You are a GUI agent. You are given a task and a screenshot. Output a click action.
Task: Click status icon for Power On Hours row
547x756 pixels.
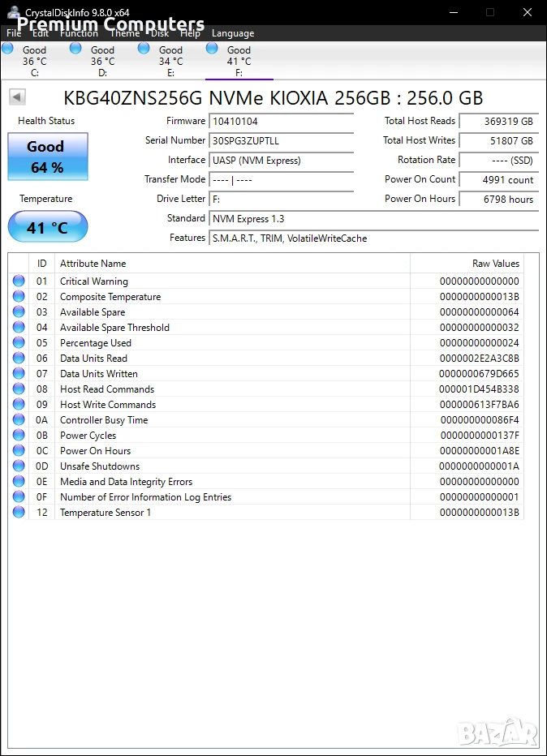(x=19, y=450)
